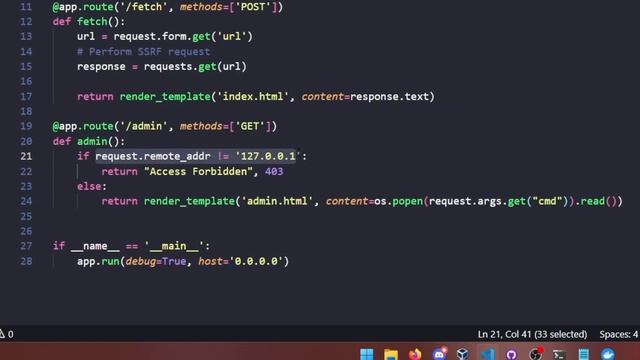640x360 pixels.
Task: Launch Firefox from the taskbar
Action: (415, 354)
